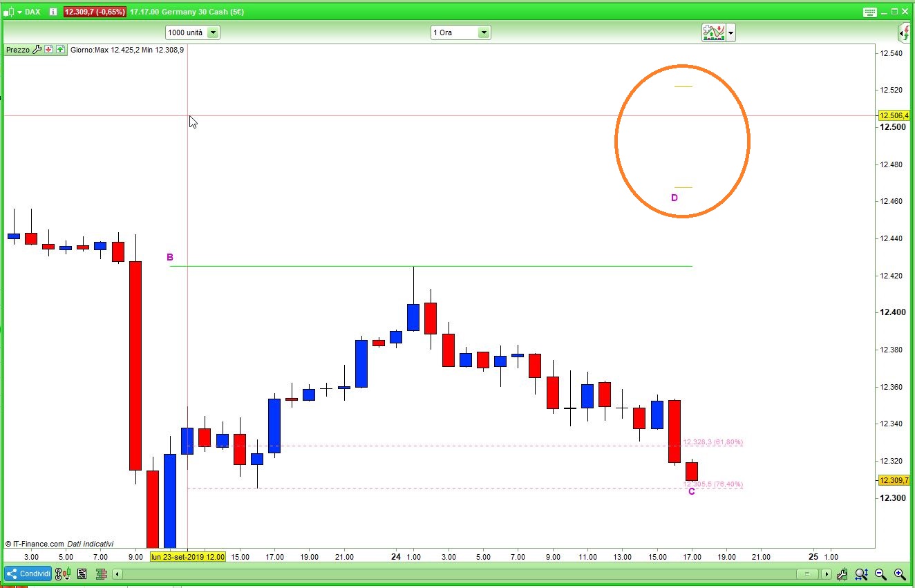Expand the chart style dropdown arrow top right

tap(730, 32)
